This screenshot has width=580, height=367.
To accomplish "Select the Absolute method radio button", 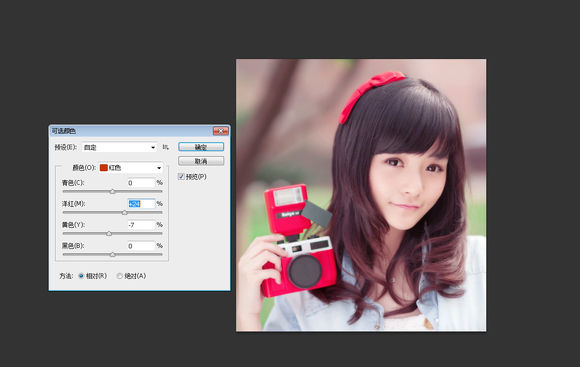I will click(x=119, y=276).
